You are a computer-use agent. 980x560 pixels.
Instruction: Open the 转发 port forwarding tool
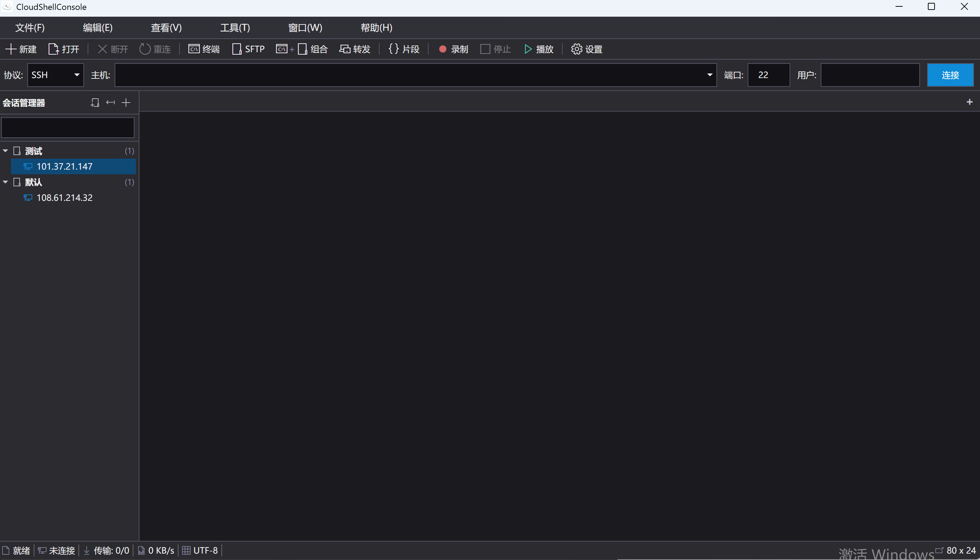tap(354, 49)
